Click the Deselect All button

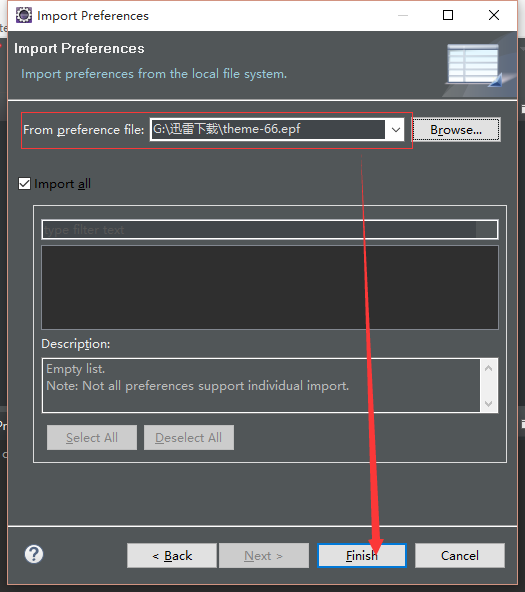(189, 438)
